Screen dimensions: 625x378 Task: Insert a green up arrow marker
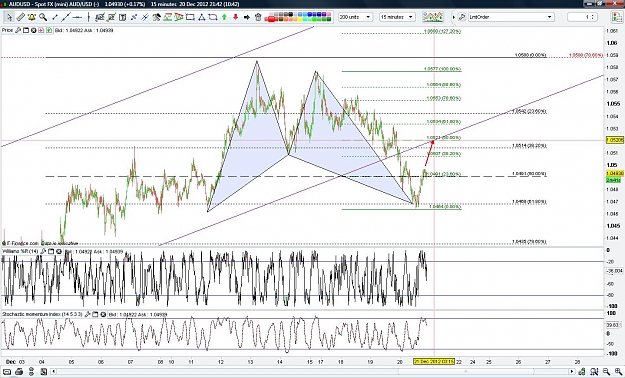pos(224,17)
